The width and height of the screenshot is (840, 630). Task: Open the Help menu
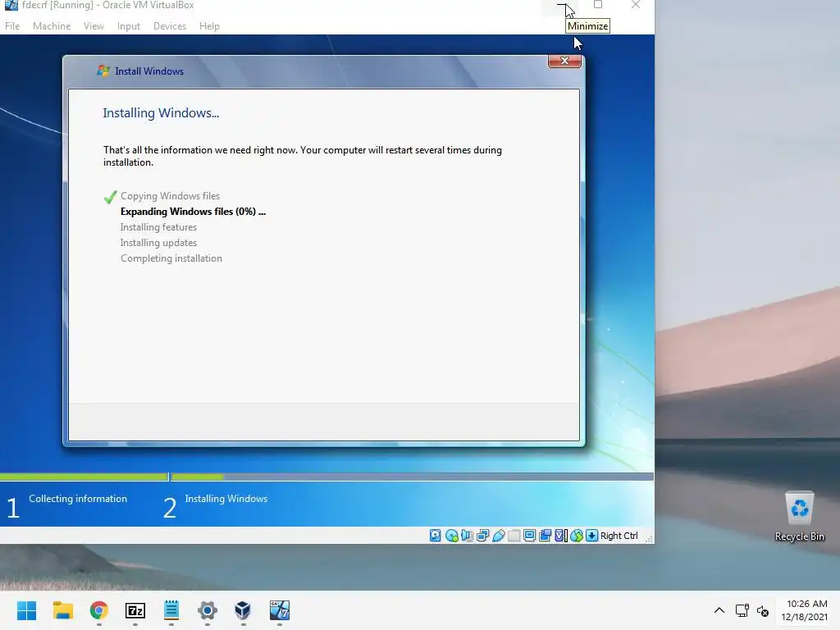[209, 25]
